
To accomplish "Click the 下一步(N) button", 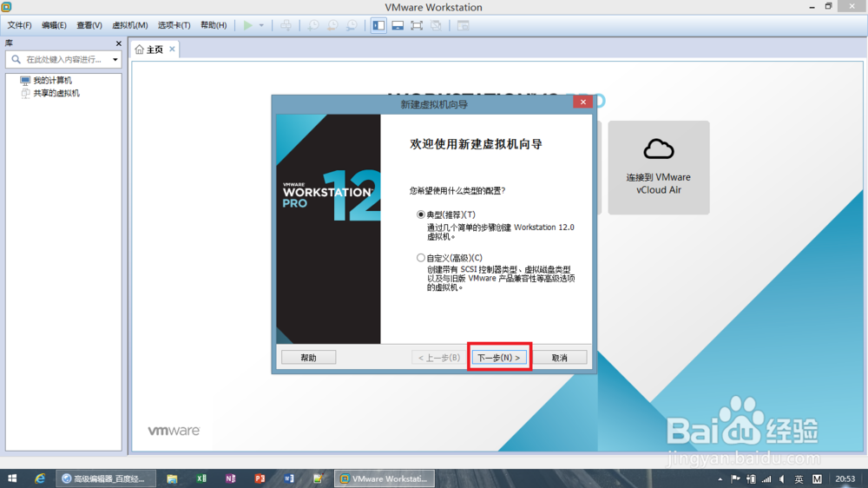I will (x=499, y=357).
